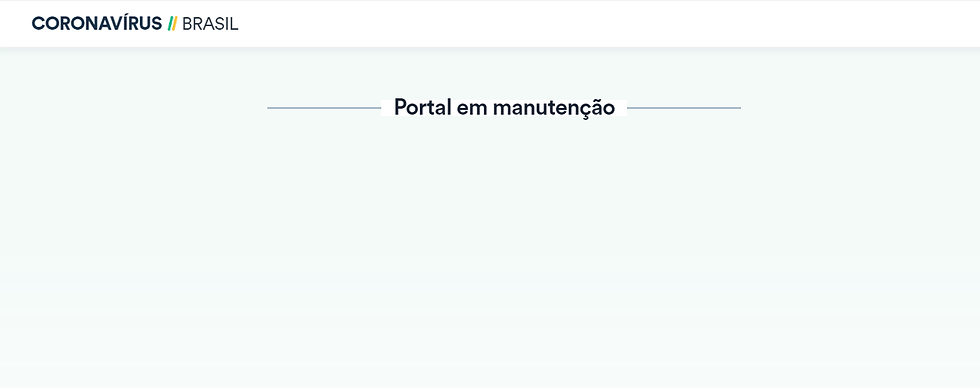980x388 pixels.
Task: Click empty area of white header bar
Action: point(612,24)
